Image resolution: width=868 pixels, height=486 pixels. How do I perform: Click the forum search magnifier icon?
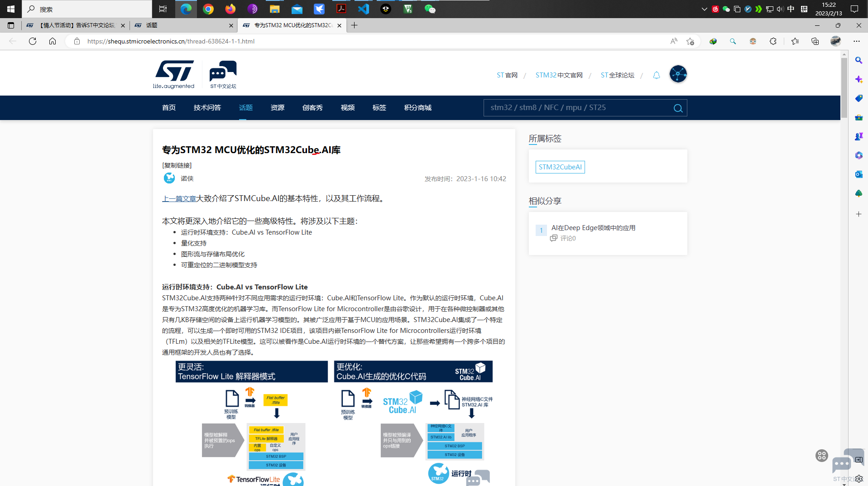tap(678, 108)
